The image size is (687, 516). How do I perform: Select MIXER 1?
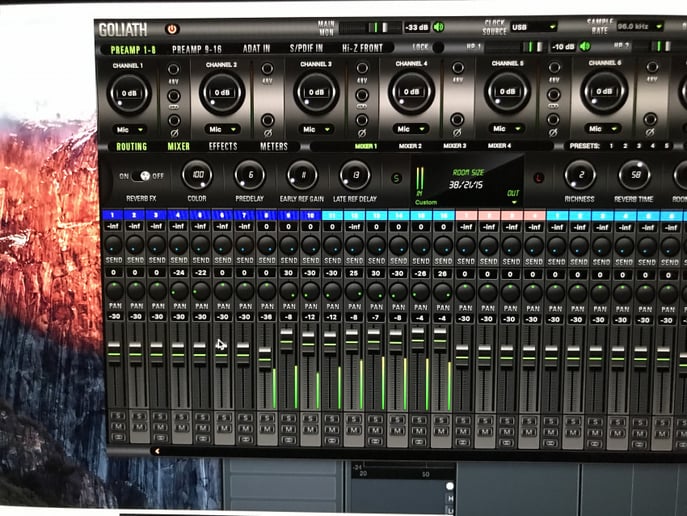tap(366, 146)
